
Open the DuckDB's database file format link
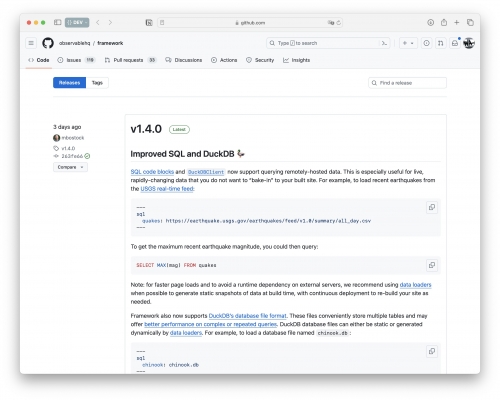248,316
